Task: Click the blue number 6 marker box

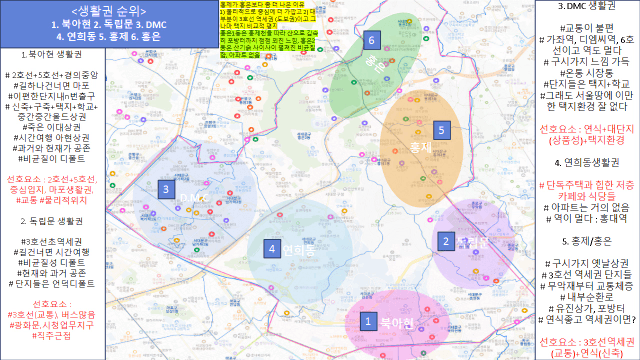Action: click(x=371, y=40)
